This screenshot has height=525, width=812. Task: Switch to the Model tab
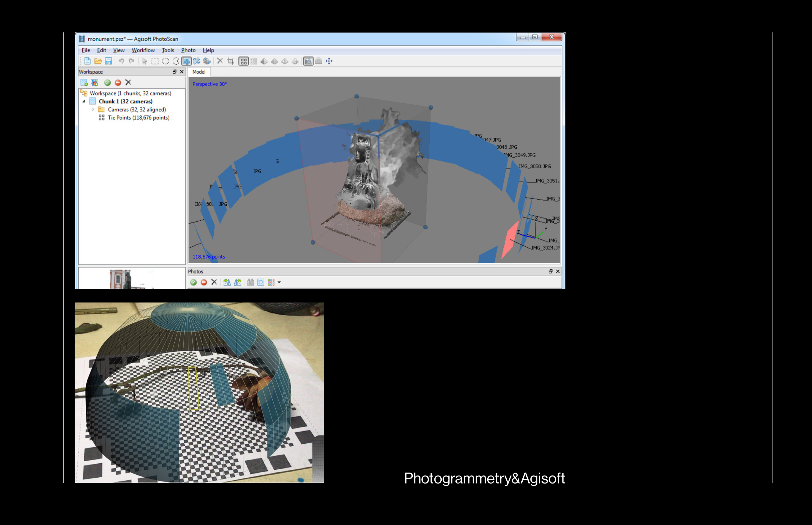(x=199, y=72)
